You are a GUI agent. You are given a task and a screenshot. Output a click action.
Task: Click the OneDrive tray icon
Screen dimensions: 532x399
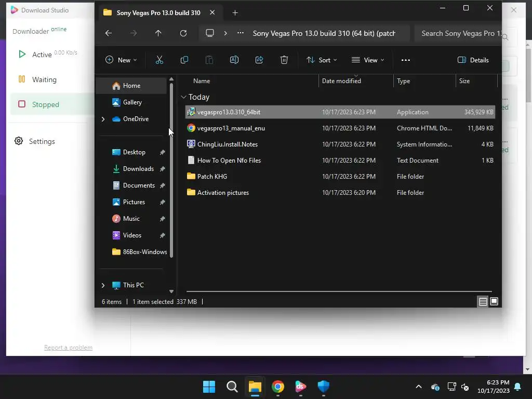[435, 387]
